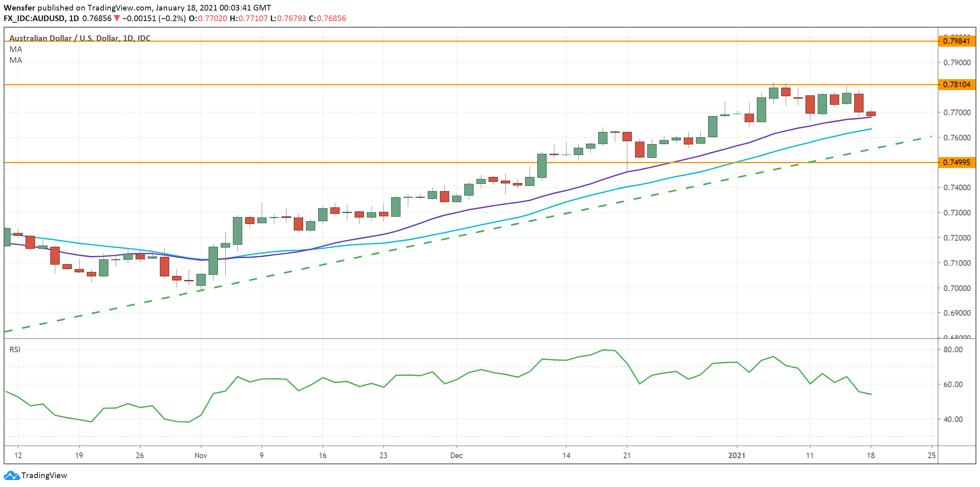The height and width of the screenshot is (487, 980).
Task: Select the 0.78104 resistance level label
Action: (x=956, y=84)
